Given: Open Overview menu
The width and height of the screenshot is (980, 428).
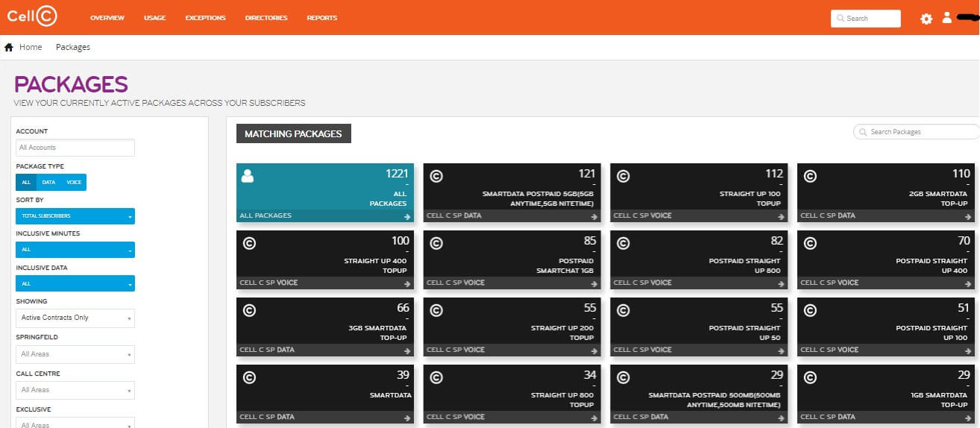Looking at the screenshot, I should (107, 18).
